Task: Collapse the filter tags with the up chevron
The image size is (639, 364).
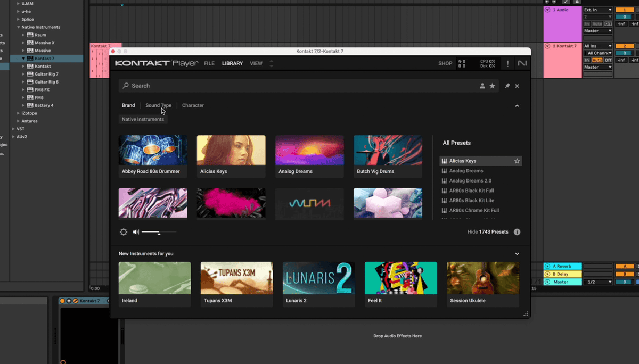Action: [x=517, y=106]
